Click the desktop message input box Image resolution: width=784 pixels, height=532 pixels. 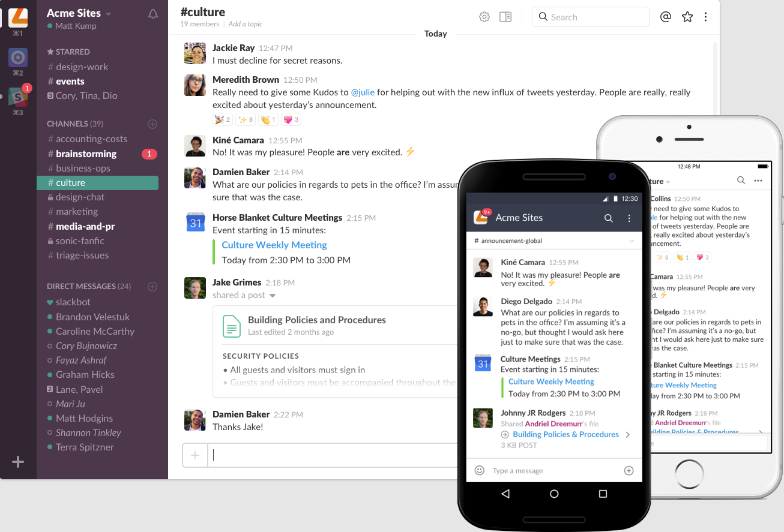333,455
